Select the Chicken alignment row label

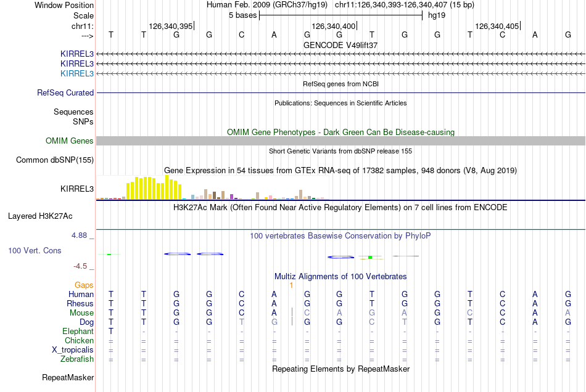click(x=79, y=340)
